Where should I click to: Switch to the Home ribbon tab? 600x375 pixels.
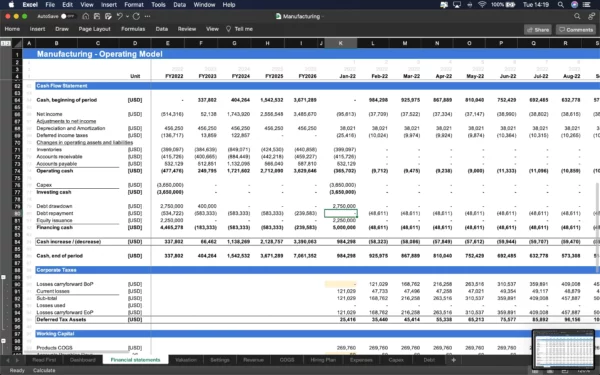coord(12,29)
